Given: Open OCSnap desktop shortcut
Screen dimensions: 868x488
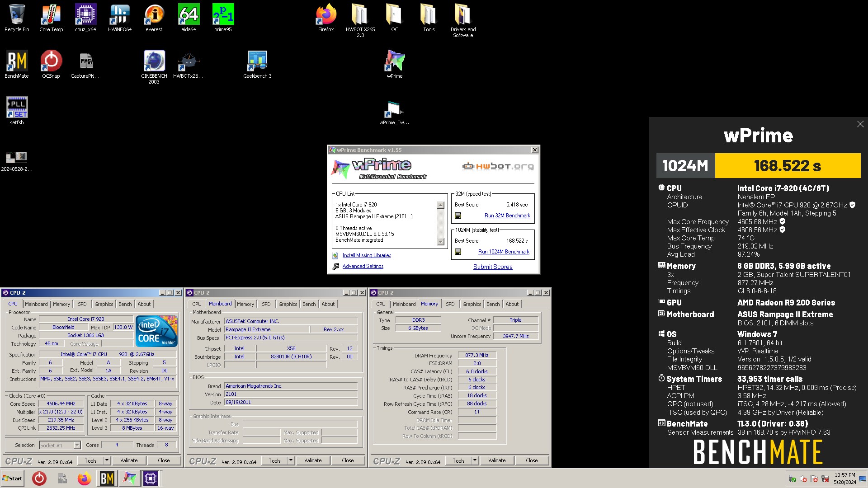Looking at the screenshot, I should 51,64.
